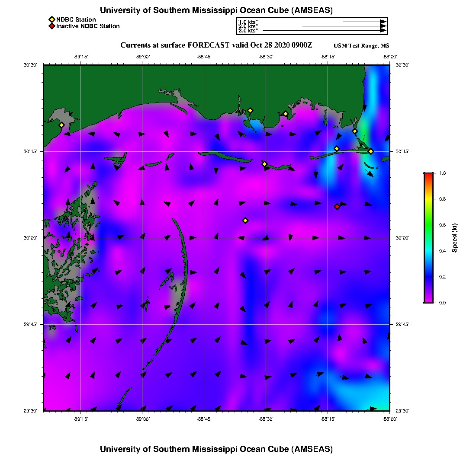Click the 1.0 kts arrow in the speed legend

(x=364, y=22)
